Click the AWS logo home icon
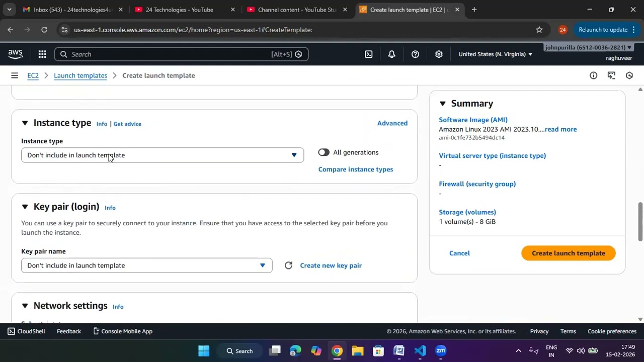The width and height of the screenshot is (644, 362). pyautogui.click(x=15, y=54)
